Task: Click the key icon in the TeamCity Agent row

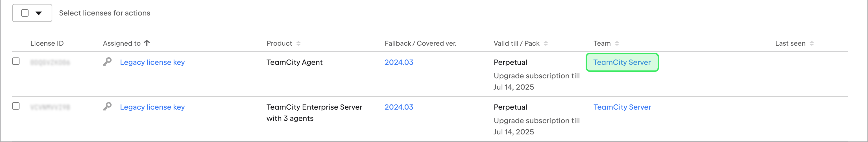Action: click(x=108, y=62)
